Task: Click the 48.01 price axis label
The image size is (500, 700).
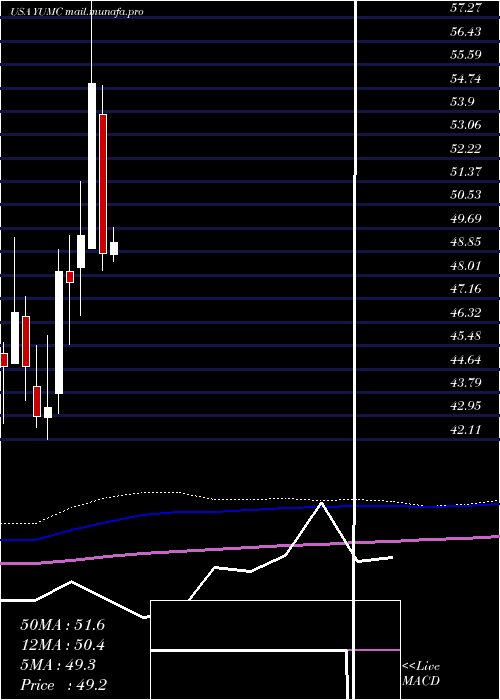Action: coord(466,266)
